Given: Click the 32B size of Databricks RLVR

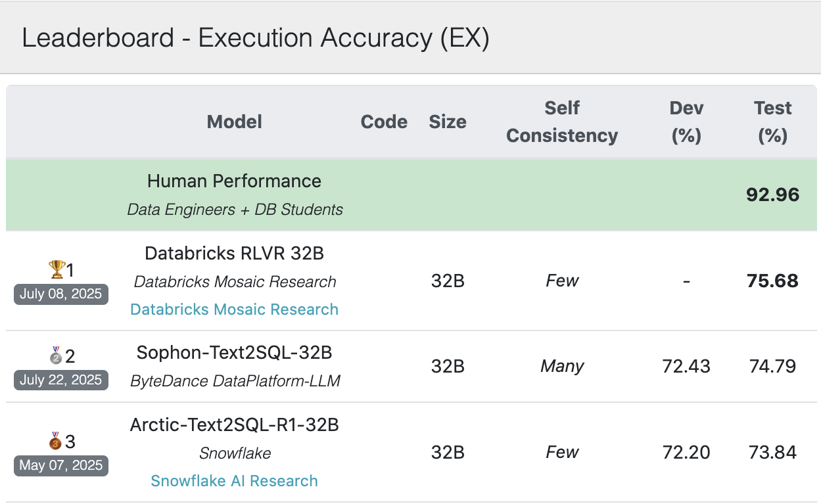Looking at the screenshot, I should 448,281.
